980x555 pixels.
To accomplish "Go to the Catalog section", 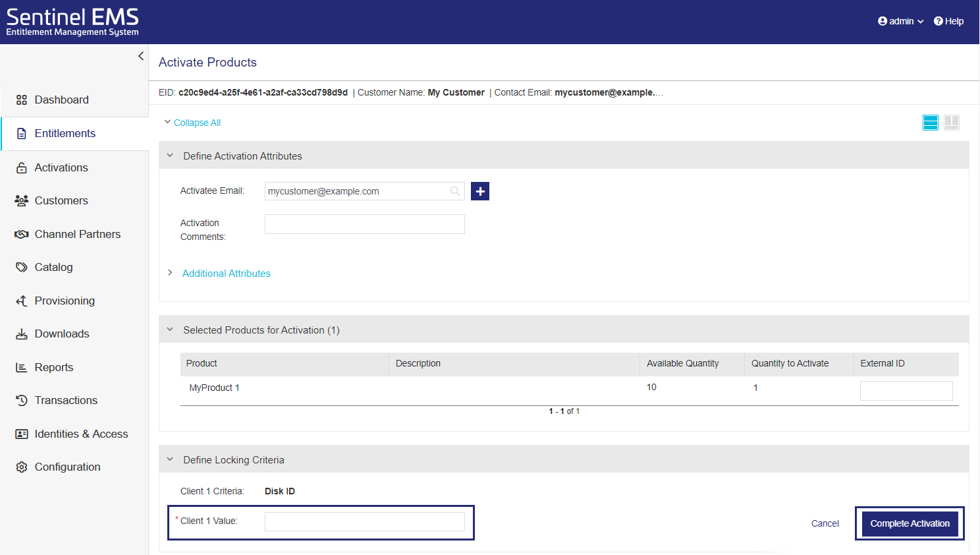I will 53,267.
